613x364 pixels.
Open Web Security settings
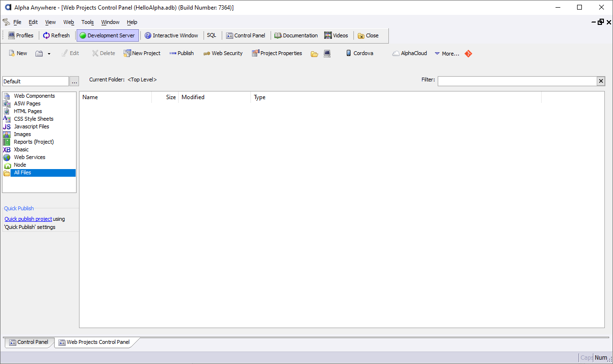(x=223, y=53)
